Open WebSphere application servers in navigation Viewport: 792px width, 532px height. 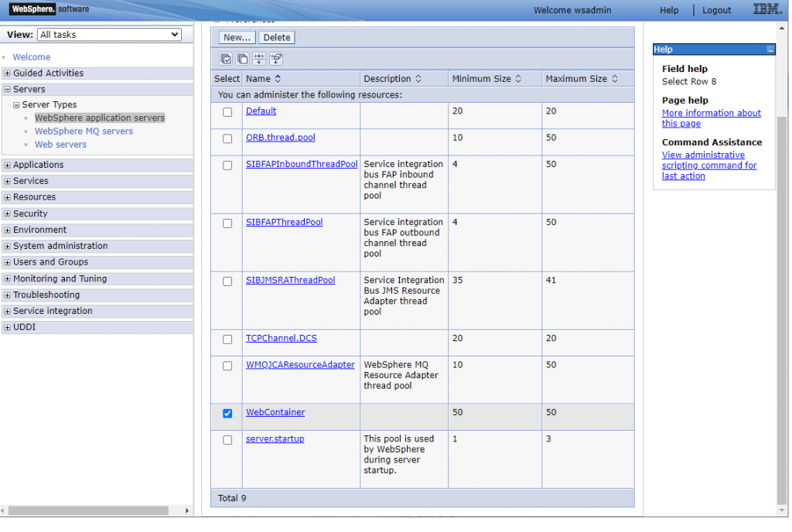pyautogui.click(x=100, y=118)
